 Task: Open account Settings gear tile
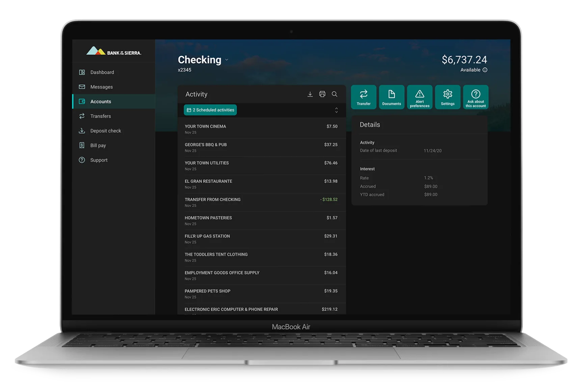(448, 97)
